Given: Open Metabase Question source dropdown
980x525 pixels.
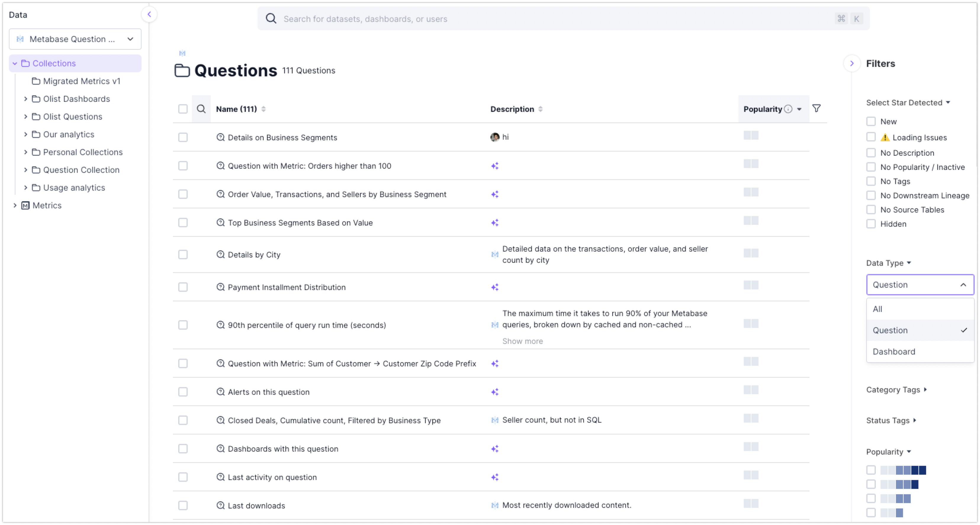Looking at the screenshot, I should [x=75, y=39].
